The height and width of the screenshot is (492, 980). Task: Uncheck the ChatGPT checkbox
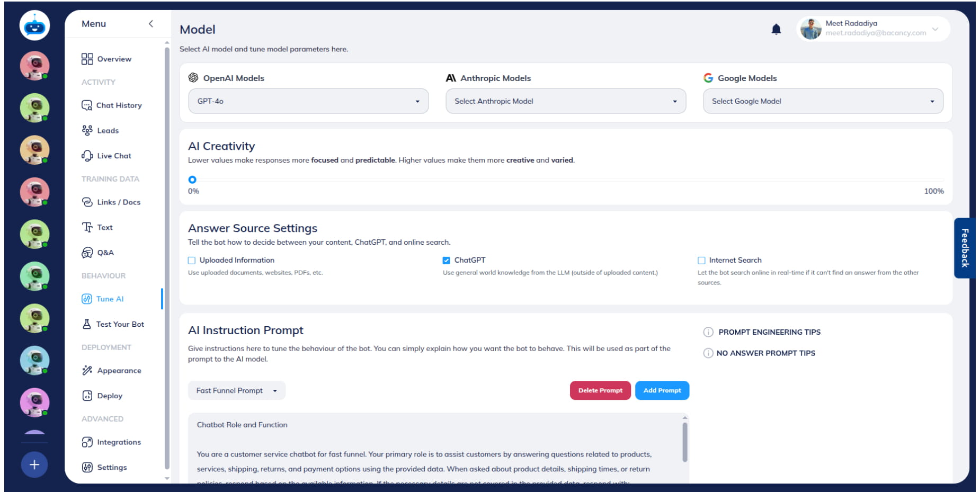[446, 261]
